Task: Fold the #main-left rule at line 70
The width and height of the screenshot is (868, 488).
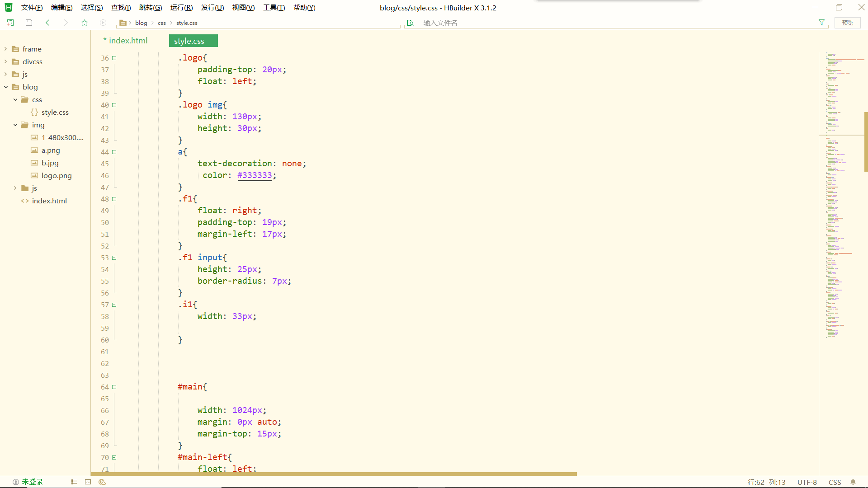Action: click(x=114, y=457)
